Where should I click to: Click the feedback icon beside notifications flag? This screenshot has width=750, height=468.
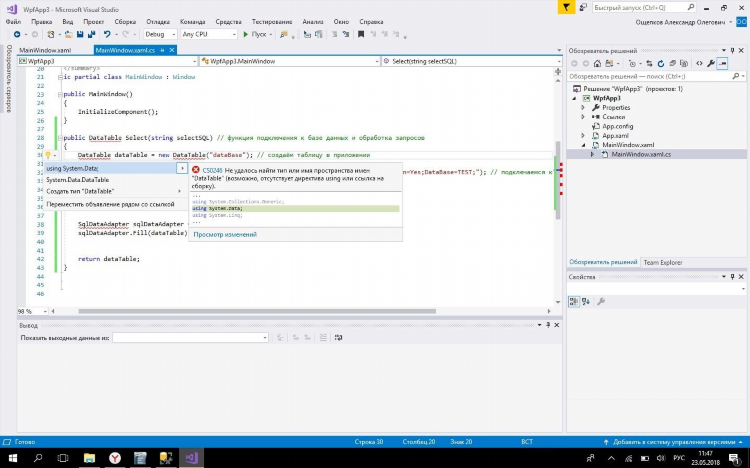pos(583,7)
